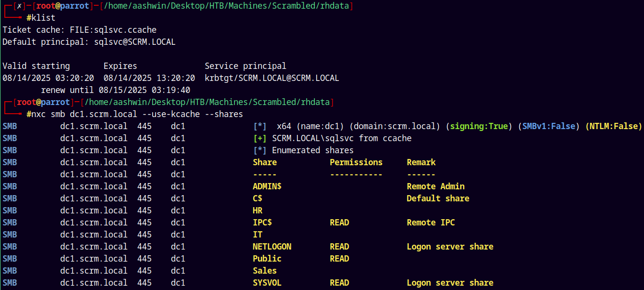Image resolution: width=644 pixels, height=290 pixels.
Task: Click the 'Ticket cache: FILE:sqlsvc.ccache' line
Action: tap(79, 30)
